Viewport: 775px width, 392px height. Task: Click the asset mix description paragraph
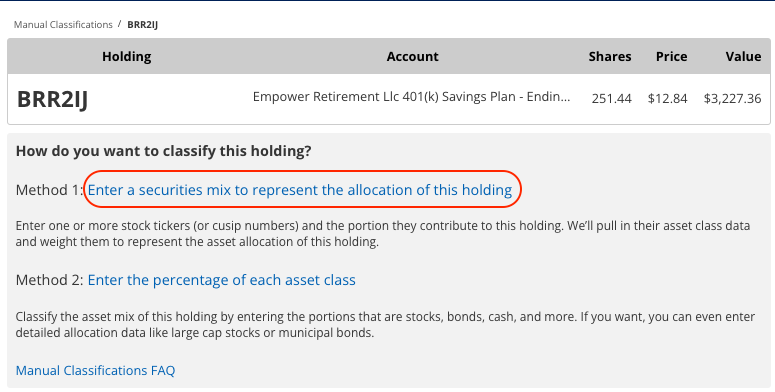pos(385,324)
